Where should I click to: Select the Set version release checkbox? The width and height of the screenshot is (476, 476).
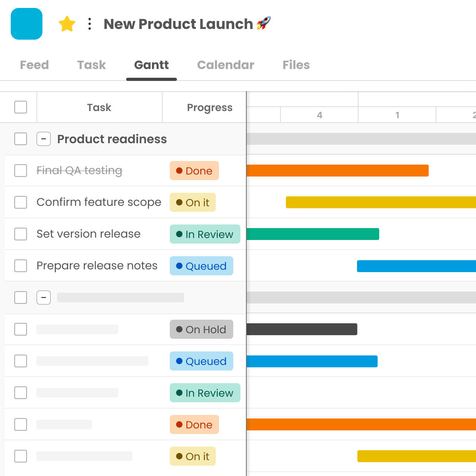(x=20, y=234)
